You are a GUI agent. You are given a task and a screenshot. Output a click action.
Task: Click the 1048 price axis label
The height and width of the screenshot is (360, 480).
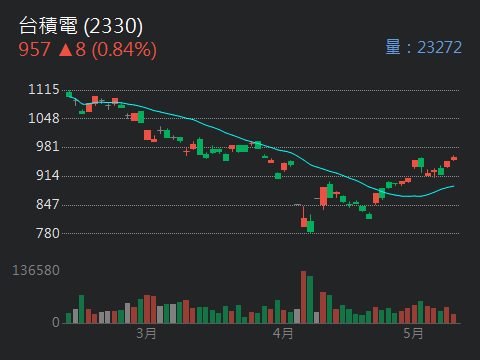coord(44,118)
